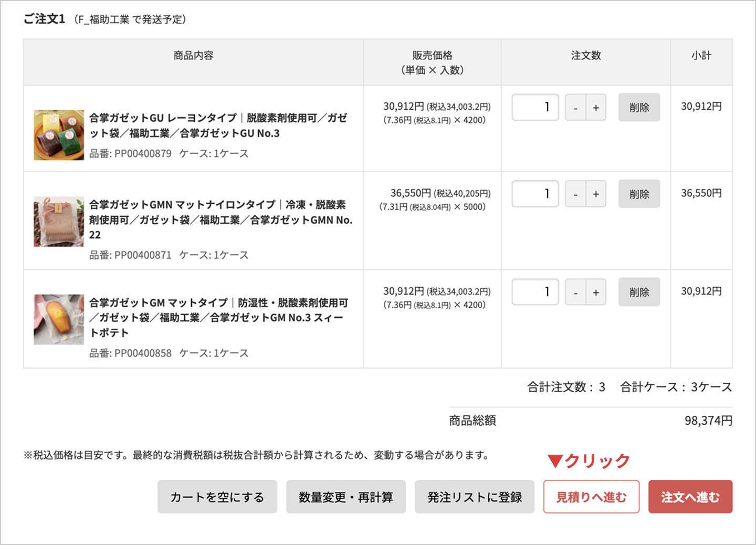Open thumbnail of 合掌ガゼットGU wrapped sweets
This screenshot has height=545, width=756.
tap(59, 135)
